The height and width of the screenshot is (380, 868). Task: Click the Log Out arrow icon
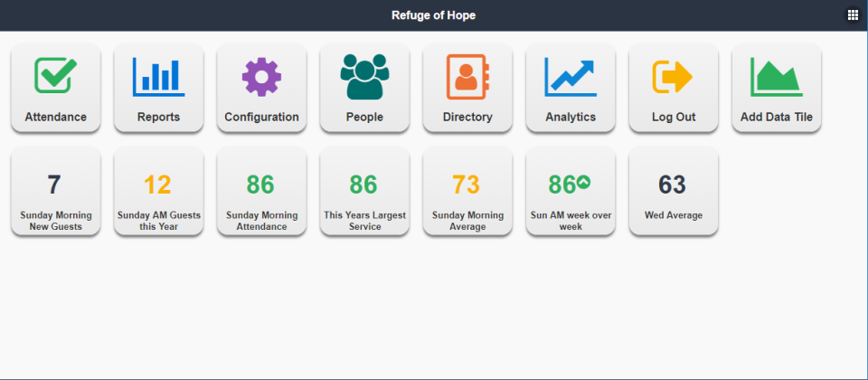673,77
